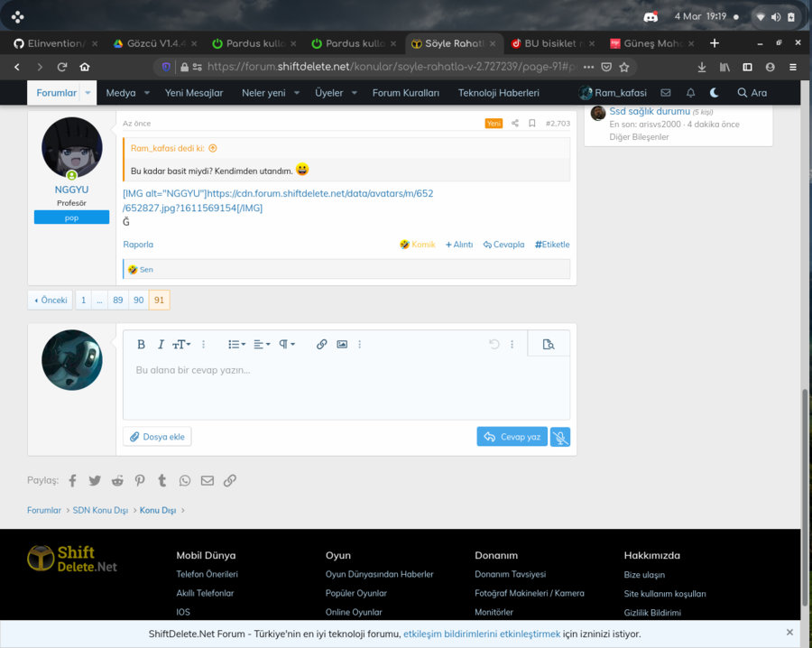Screen dimensions: 812x648
Task: Open more text options beside the text size icon
Action: click(204, 345)
